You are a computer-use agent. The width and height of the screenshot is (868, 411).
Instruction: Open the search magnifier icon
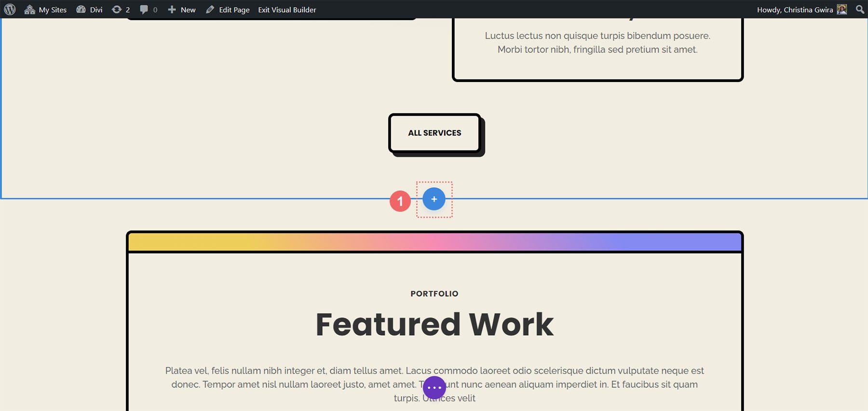pos(859,9)
